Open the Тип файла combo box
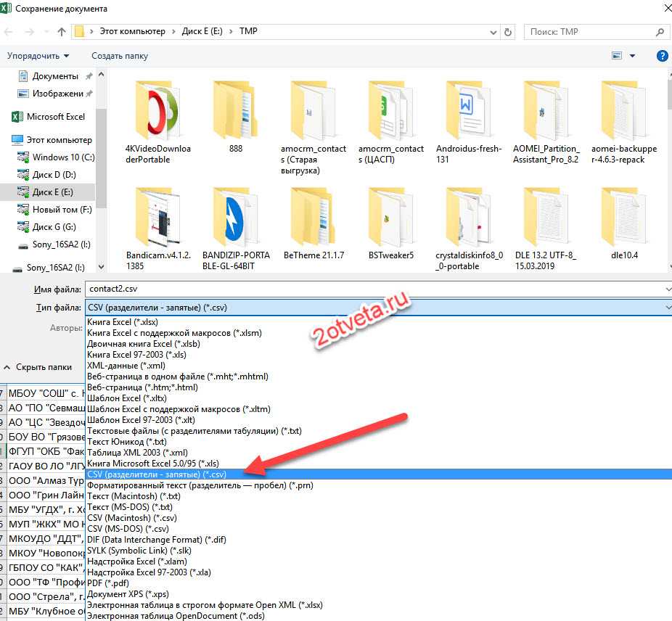Viewport: 672px width, 621px height. [x=378, y=308]
